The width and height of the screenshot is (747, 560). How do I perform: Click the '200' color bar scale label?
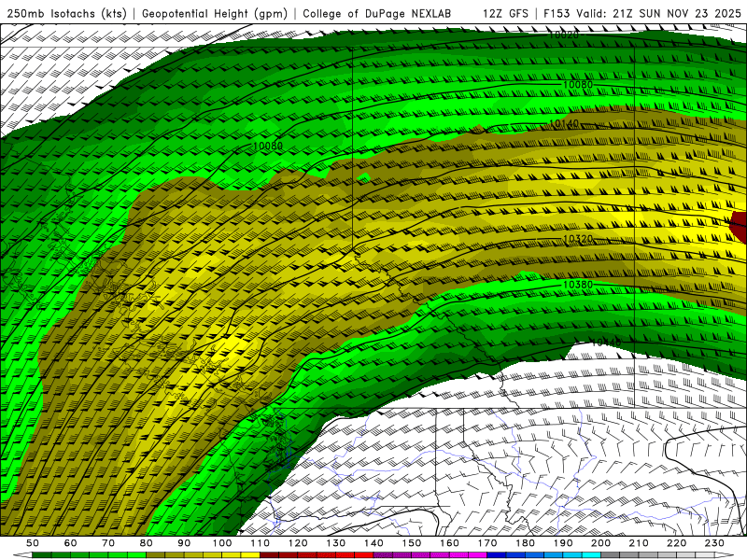coord(600,543)
